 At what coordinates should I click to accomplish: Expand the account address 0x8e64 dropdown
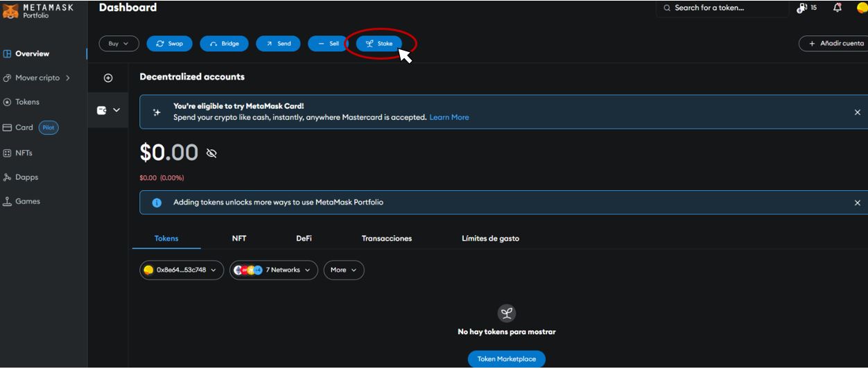(182, 270)
